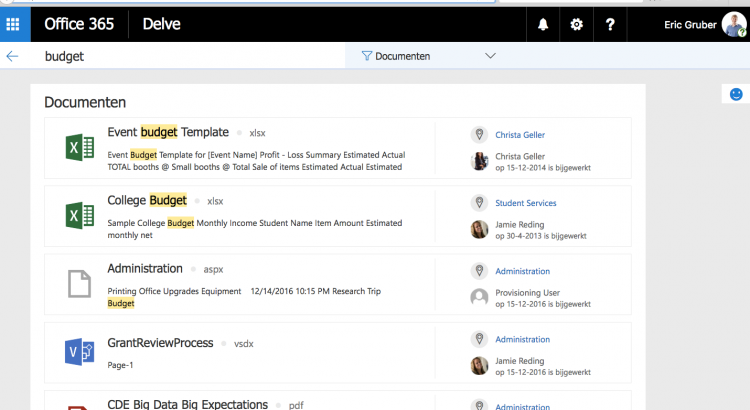Click the Documenten filter funnel
This screenshot has height=410, width=750.
[x=366, y=56]
